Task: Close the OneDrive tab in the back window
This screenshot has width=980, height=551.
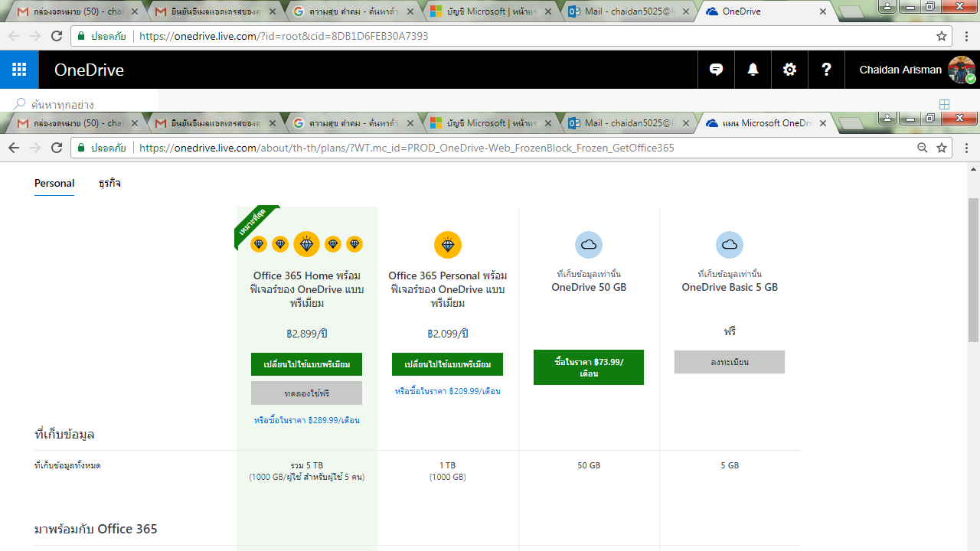Action: pos(823,11)
